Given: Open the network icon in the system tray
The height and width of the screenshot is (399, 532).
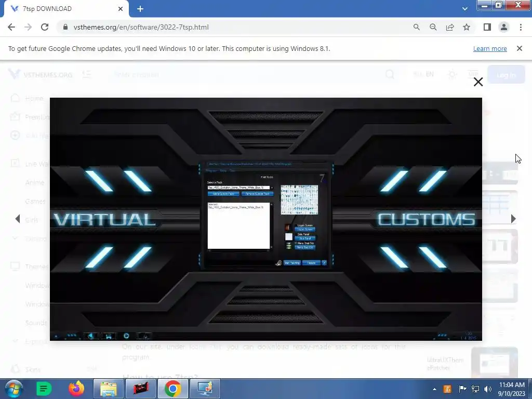Looking at the screenshot, I should pyautogui.click(x=475, y=389).
